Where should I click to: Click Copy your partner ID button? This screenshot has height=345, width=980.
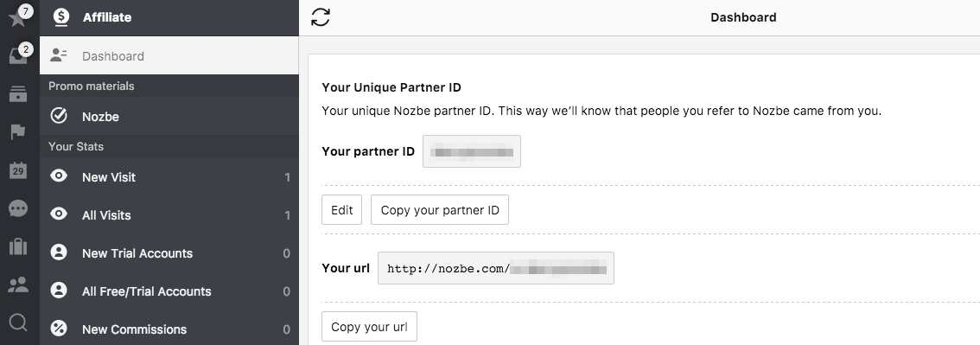440,210
